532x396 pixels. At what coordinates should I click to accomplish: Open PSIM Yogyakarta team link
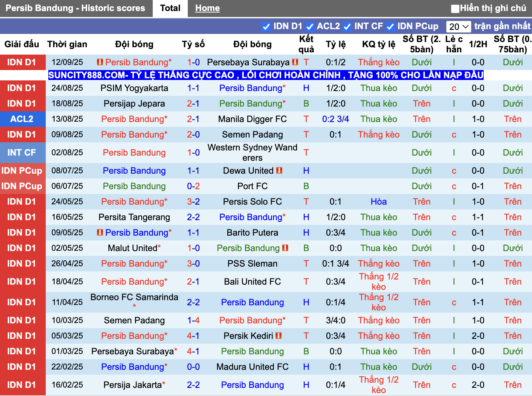(x=134, y=88)
